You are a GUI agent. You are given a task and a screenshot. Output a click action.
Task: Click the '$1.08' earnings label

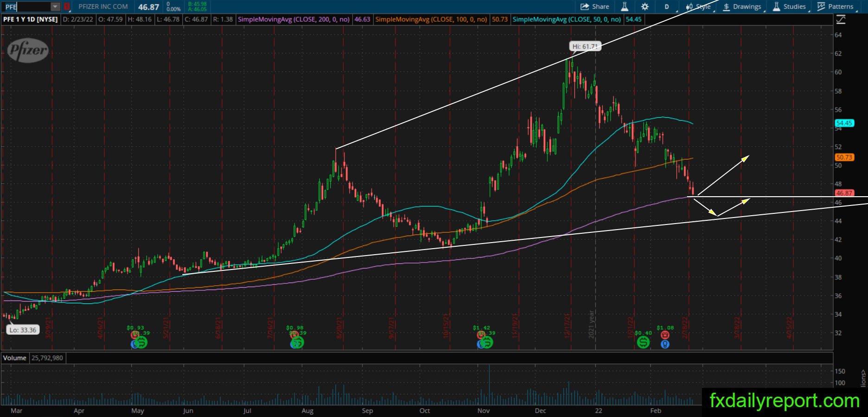point(665,328)
